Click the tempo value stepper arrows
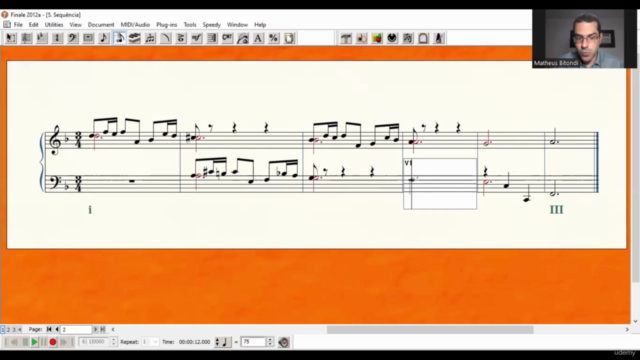 [x=270, y=342]
